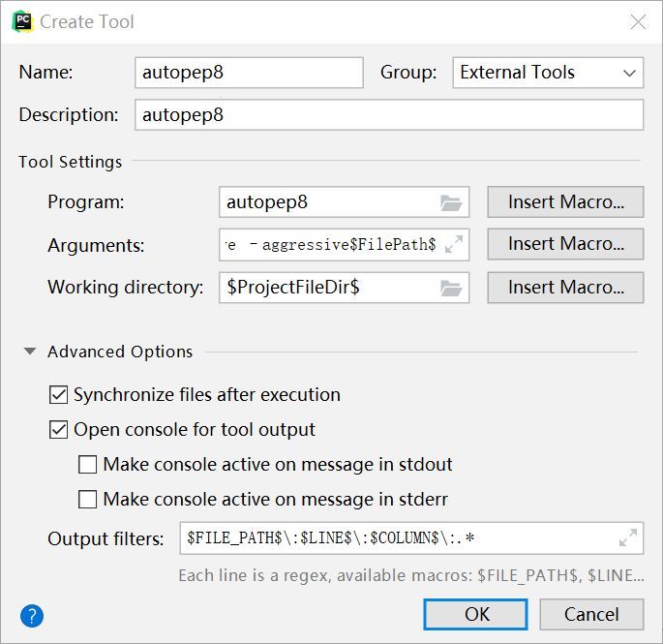
Task: Click the Cancel button
Action: point(591,614)
